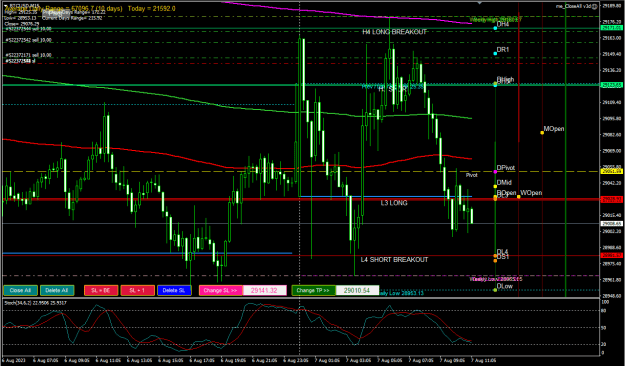Focus the stop loss field showing 29141.32
Image resolution: width=625 pixels, height=366 pixels.
click(264, 290)
